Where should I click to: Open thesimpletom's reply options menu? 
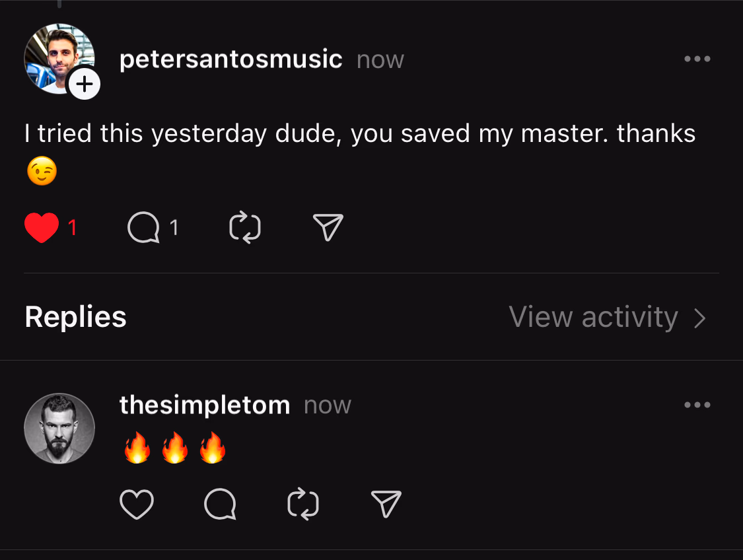point(697,405)
